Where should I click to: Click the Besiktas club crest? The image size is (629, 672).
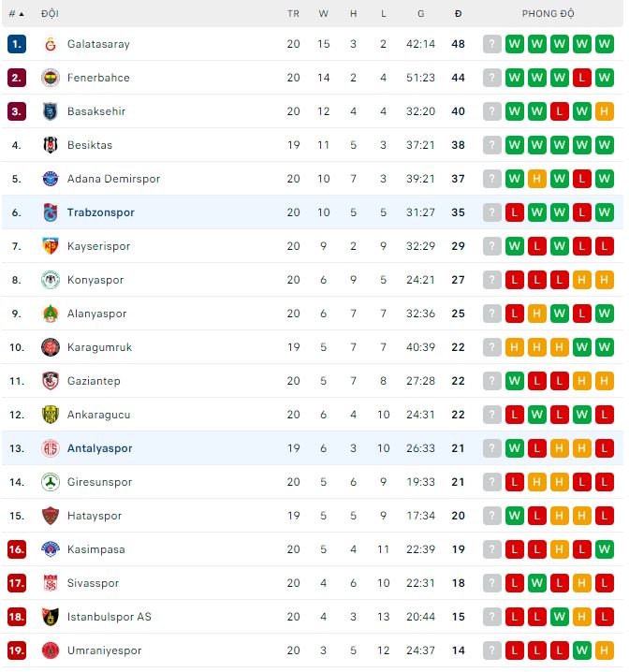(x=51, y=145)
